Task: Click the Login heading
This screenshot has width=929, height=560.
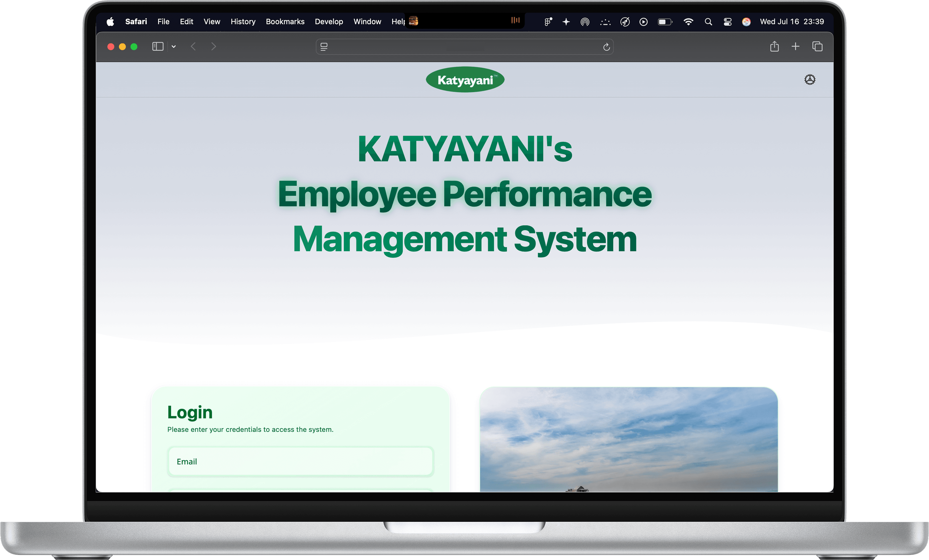Action: point(190,412)
